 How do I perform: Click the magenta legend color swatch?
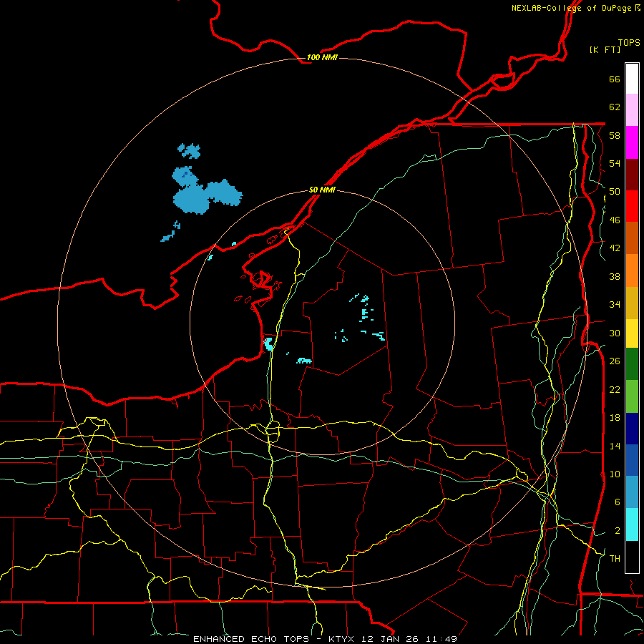point(632,142)
